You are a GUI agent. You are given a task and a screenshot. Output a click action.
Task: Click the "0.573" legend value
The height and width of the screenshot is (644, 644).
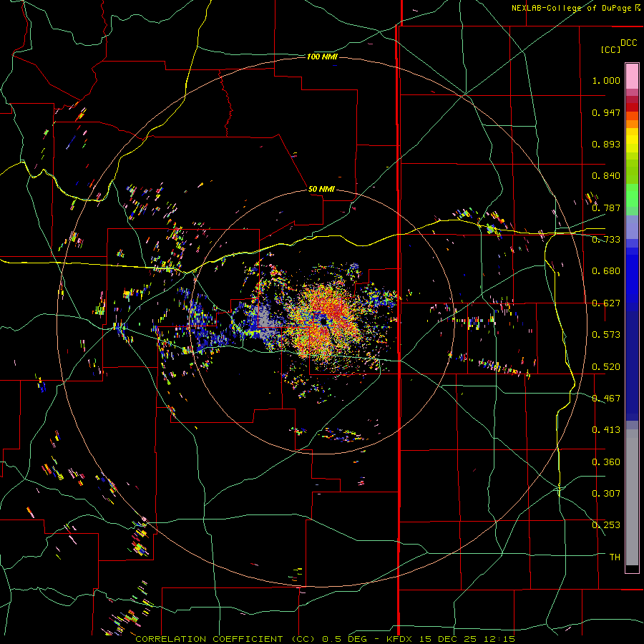[606, 335]
